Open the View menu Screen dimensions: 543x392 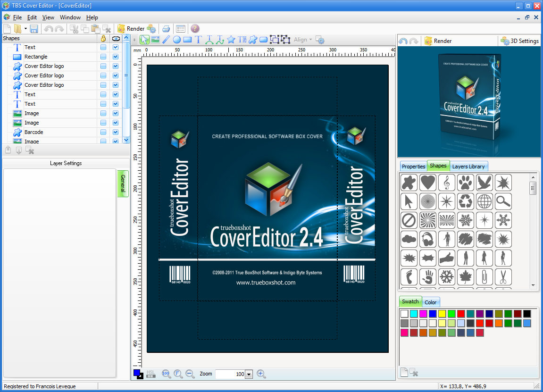48,17
